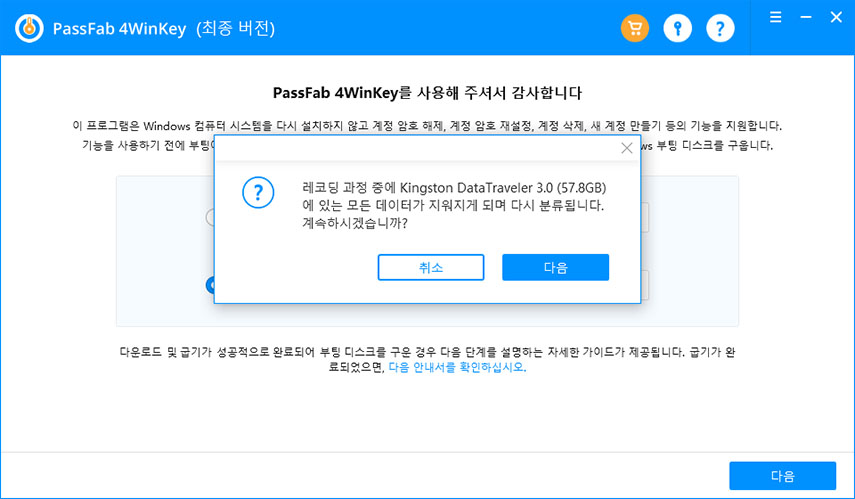Open the 다음 안내서를 확인하십시오 link
The width and height of the screenshot is (855, 499).
tap(457, 368)
